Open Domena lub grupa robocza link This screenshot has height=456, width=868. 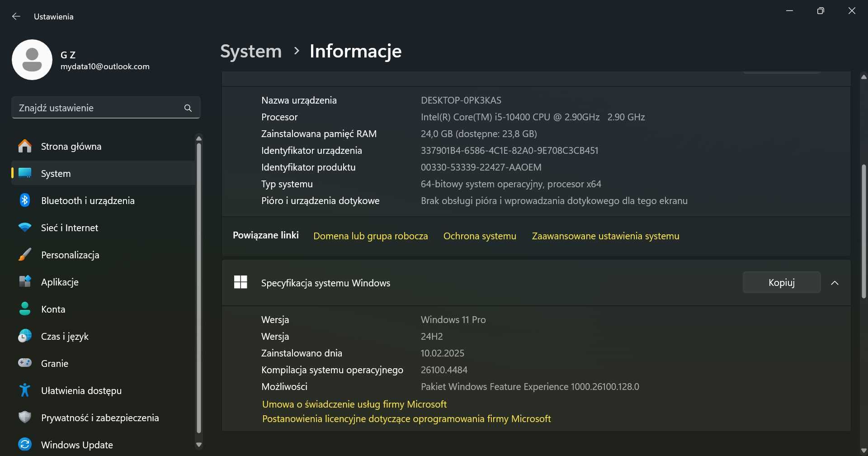pos(370,236)
